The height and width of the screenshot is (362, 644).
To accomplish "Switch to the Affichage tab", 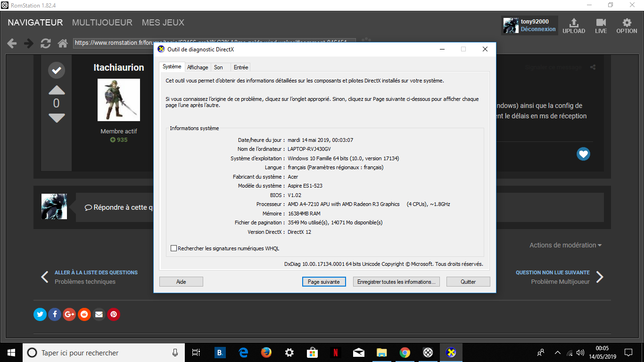I will pyautogui.click(x=198, y=67).
